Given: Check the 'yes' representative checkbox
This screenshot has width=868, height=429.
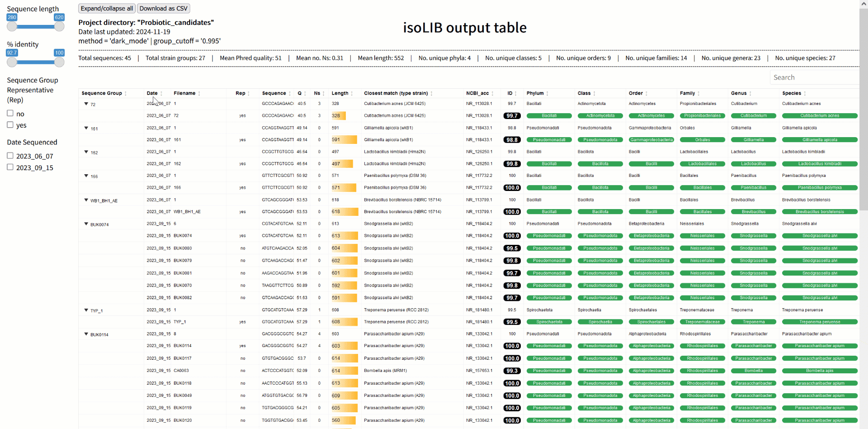Looking at the screenshot, I should [10, 124].
